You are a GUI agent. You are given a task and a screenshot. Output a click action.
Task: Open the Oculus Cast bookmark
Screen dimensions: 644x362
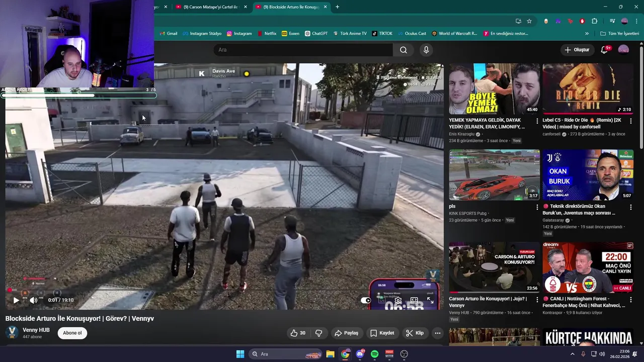point(411,34)
